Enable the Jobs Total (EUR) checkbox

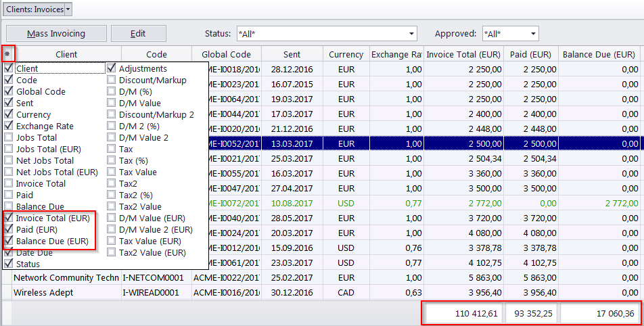coord(8,149)
